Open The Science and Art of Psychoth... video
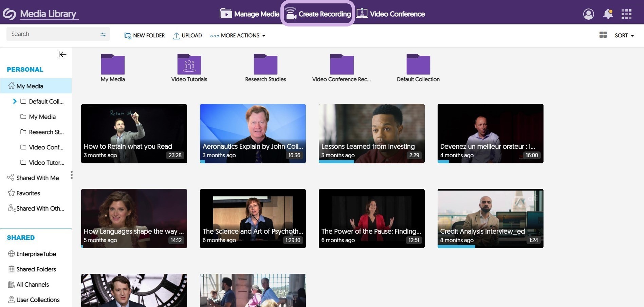This screenshot has width=644, height=307. point(253,218)
